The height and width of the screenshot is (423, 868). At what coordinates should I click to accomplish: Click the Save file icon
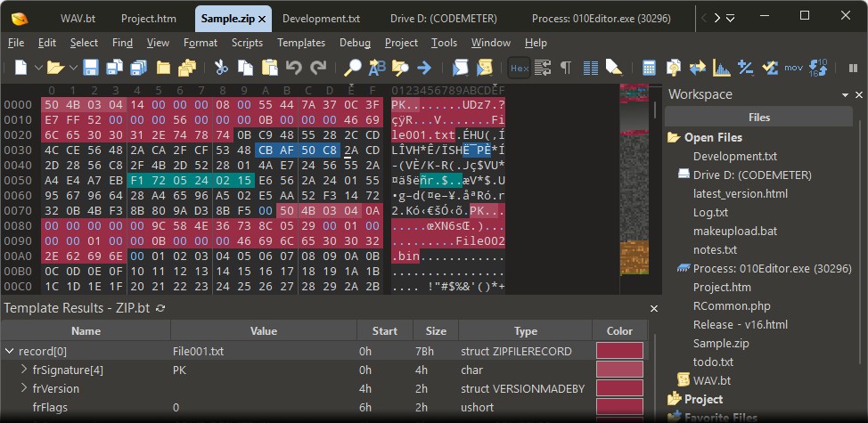(x=91, y=68)
